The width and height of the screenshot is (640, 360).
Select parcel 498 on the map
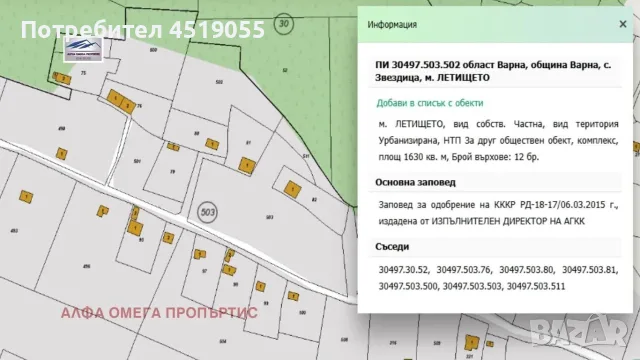62,129
